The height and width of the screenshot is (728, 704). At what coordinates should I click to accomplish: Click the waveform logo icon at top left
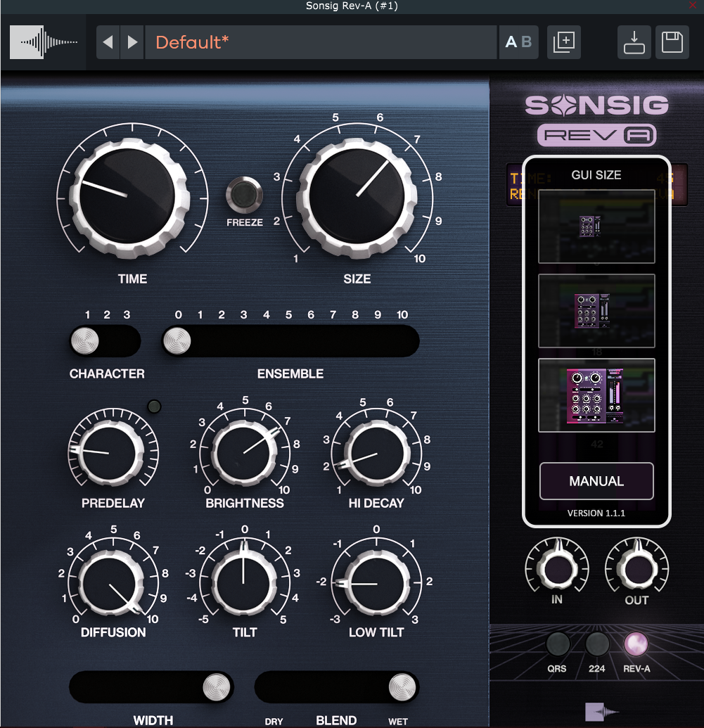[x=43, y=43]
